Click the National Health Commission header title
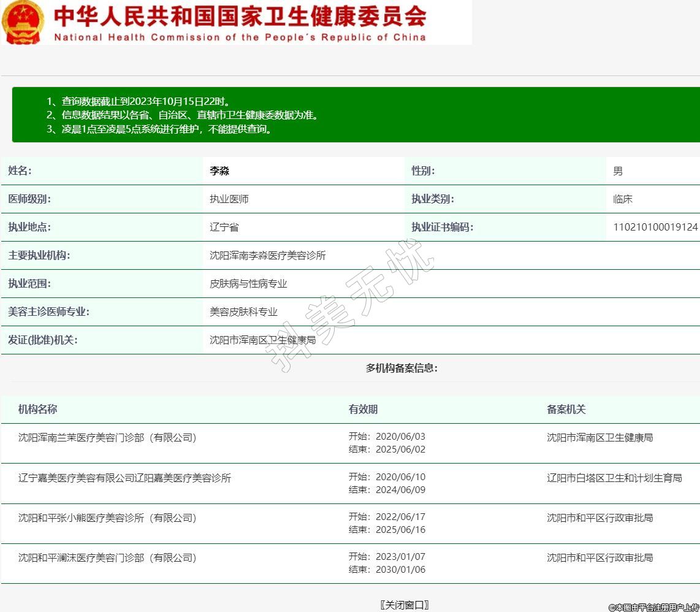The width and height of the screenshot is (700, 612). point(240,22)
